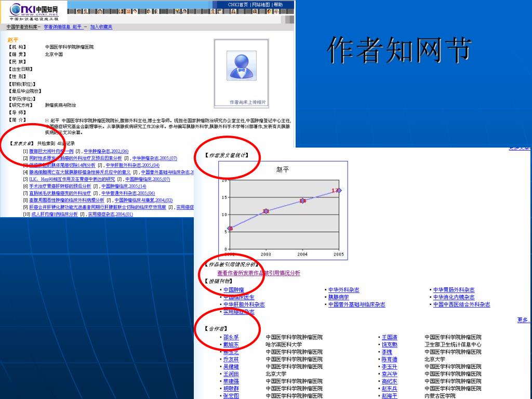Open article 直肠绒毛状腺瘤癌变的外科治疗
The image size is (532, 399).
pos(60,193)
